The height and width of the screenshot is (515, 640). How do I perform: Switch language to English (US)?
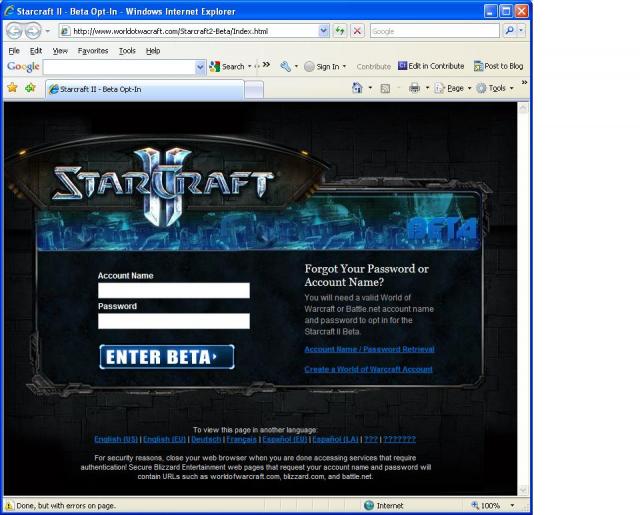pos(116,440)
